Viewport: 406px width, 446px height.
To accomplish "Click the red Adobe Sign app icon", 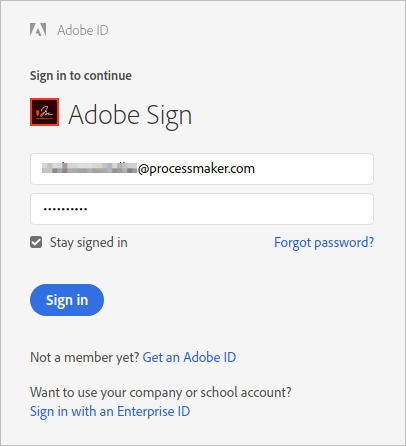I will tap(44, 112).
